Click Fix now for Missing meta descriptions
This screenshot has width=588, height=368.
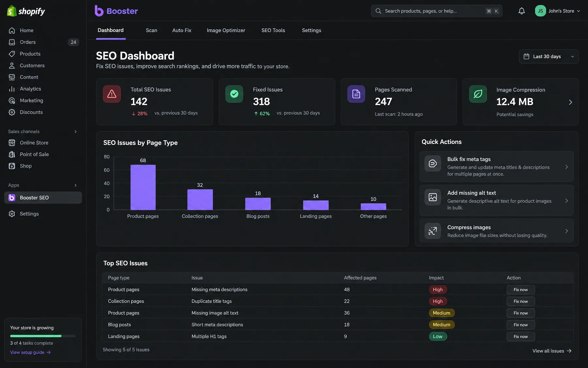click(521, 289)
